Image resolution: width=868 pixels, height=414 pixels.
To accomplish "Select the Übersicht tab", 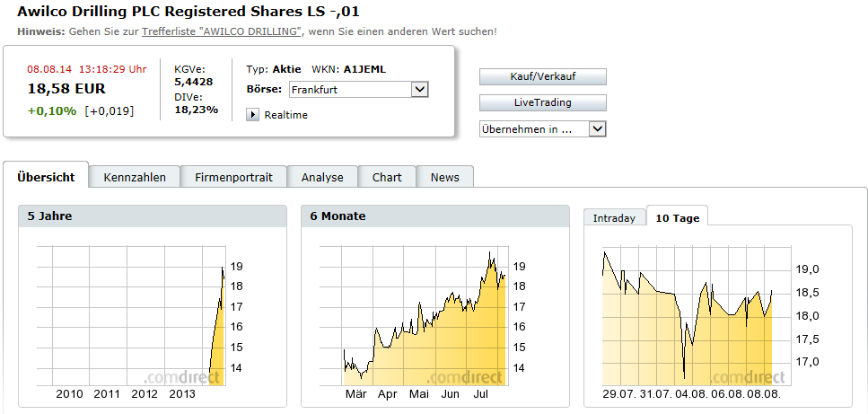I will click(x=46, y=177).
